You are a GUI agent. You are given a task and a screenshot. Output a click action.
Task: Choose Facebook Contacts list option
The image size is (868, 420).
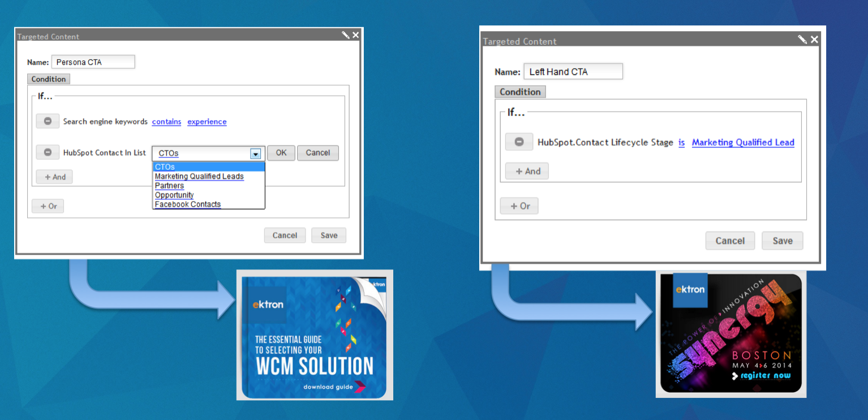point(209,204)
